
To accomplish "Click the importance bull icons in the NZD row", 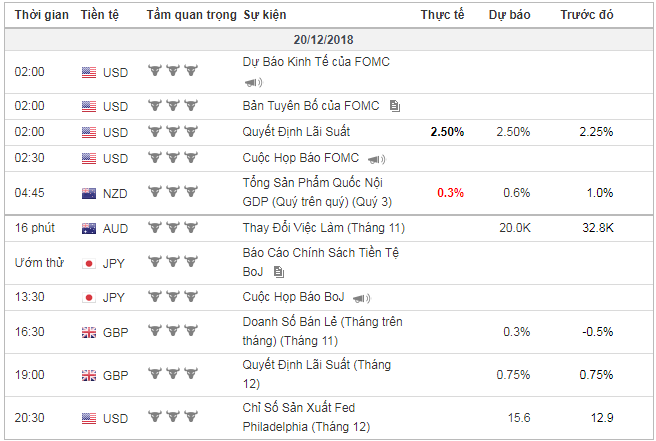I will click(172, 193).
